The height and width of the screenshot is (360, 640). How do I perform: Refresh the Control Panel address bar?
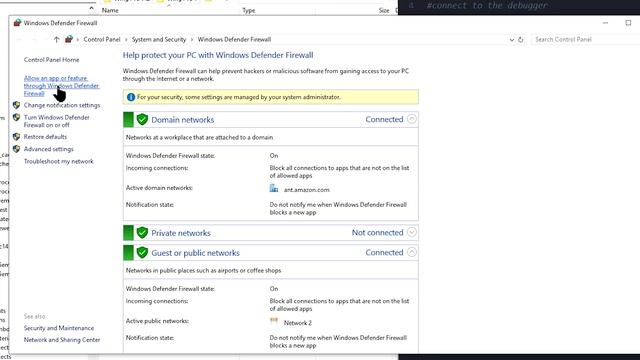[x=520, y=40]
